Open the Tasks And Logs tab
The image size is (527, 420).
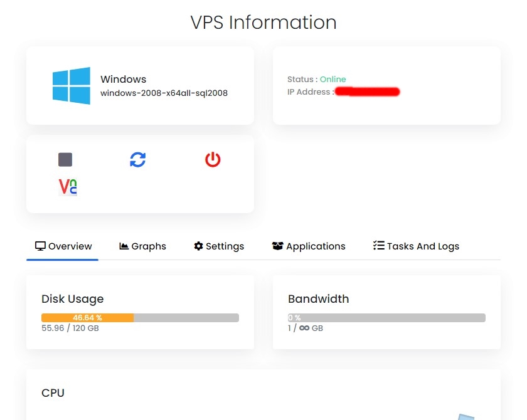(416, 246)
